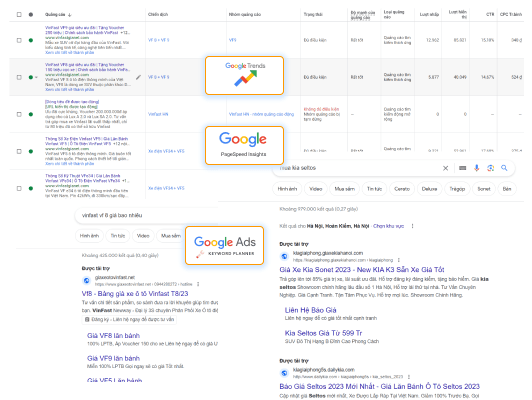Select 'Tin tức' chip in Kia Seltos search
532x400 pixels.
click(374, 189)
